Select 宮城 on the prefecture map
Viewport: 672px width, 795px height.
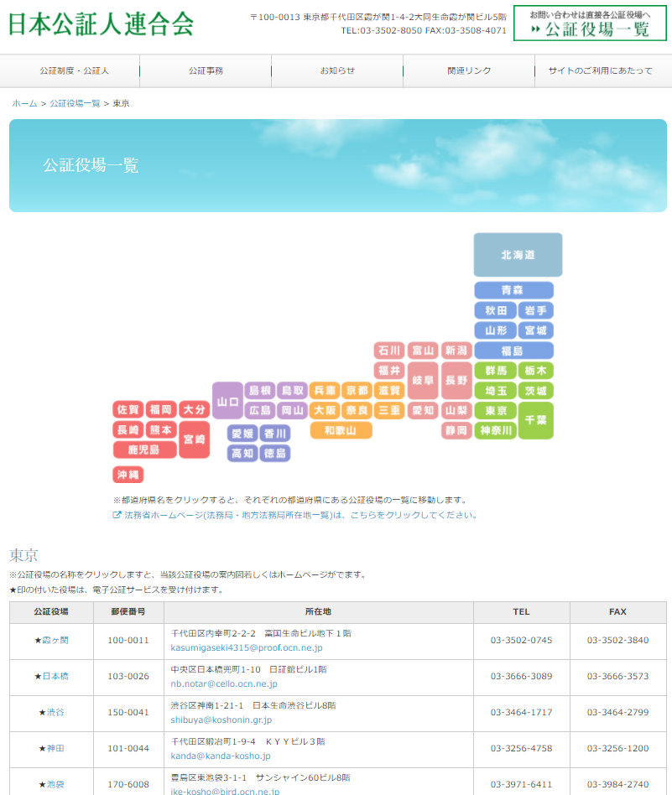pos(535,330)
